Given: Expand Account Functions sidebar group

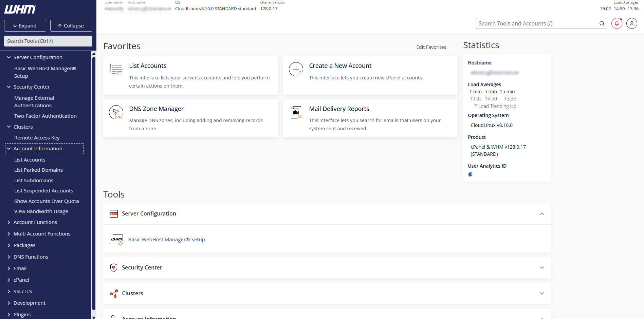Looking at the screenshot, I should point(9,222).
